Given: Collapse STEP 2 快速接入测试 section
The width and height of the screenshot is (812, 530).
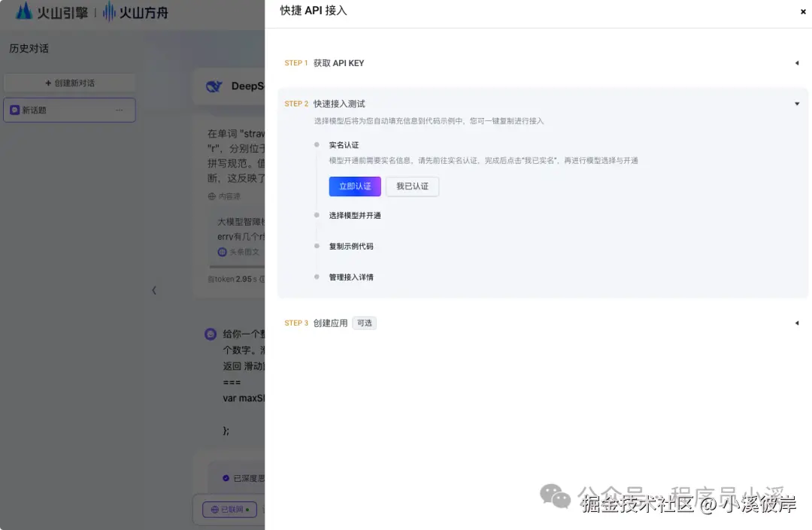Looking at the screenshot, I should coord(796,104).
